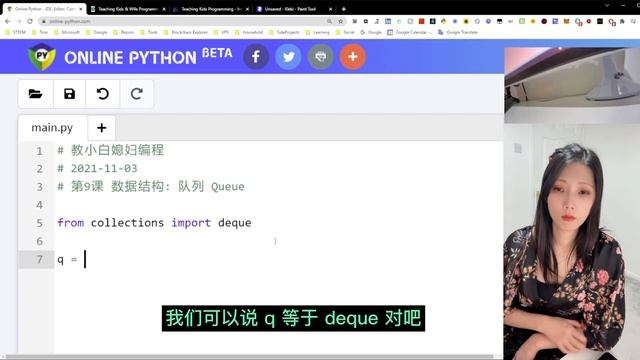
Task: Open the Google bookmarks folder
Action: (96, 32)
